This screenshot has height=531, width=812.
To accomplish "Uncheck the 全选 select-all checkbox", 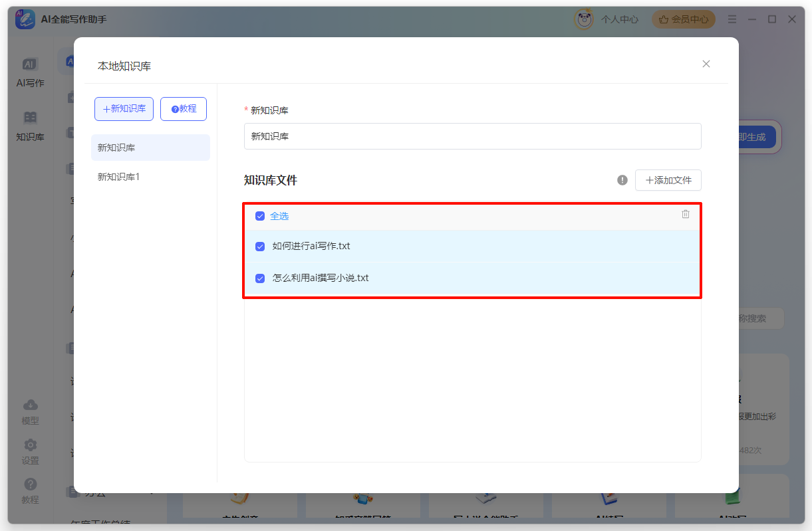I will point(259,215).
